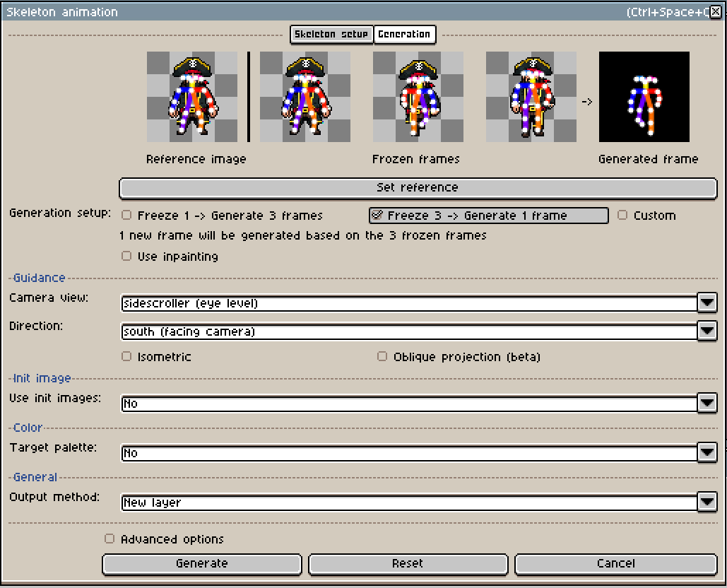Viewport: 727px width, 588px height.
Task: Click the middle Frozen frames thumbnail
Action: pyautogui.click(x=418, y=97)
